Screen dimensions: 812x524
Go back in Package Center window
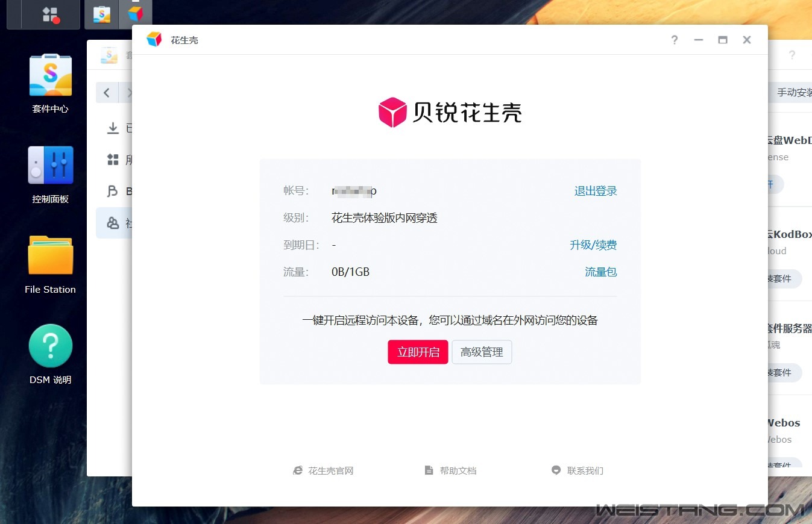pos(107,93)
